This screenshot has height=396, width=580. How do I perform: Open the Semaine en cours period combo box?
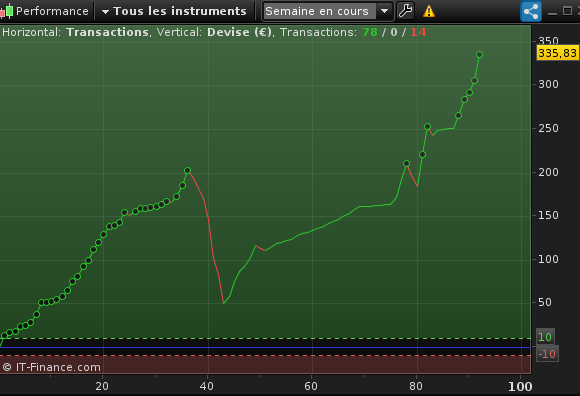tap(327, 11)
